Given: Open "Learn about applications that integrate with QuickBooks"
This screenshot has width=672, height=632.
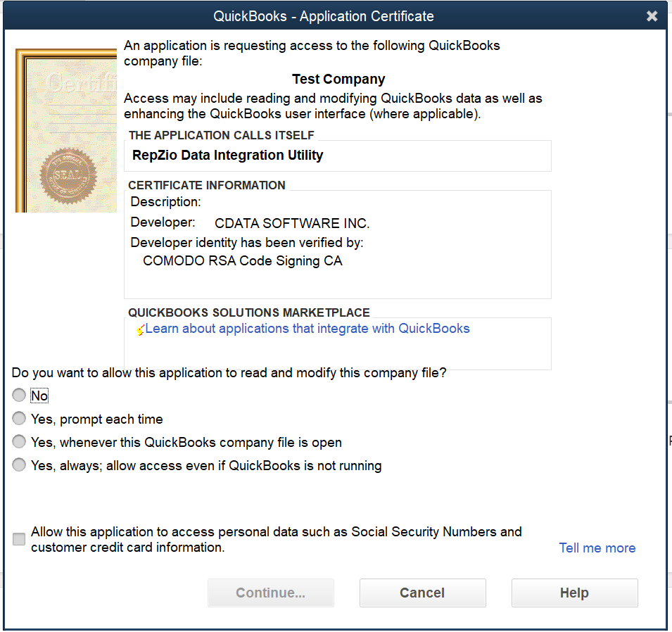Looking at the screenshot, I should click(x=308, y=329).
